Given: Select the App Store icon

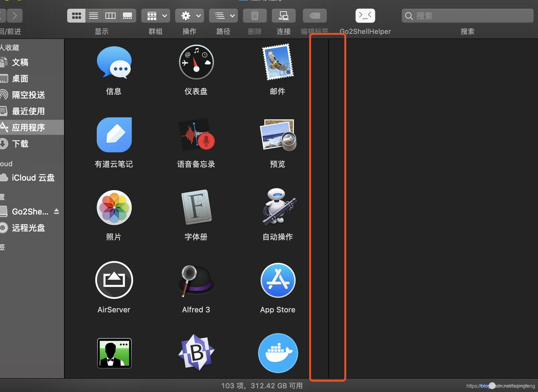Looking at the screenshot, I should pos(278,280).
